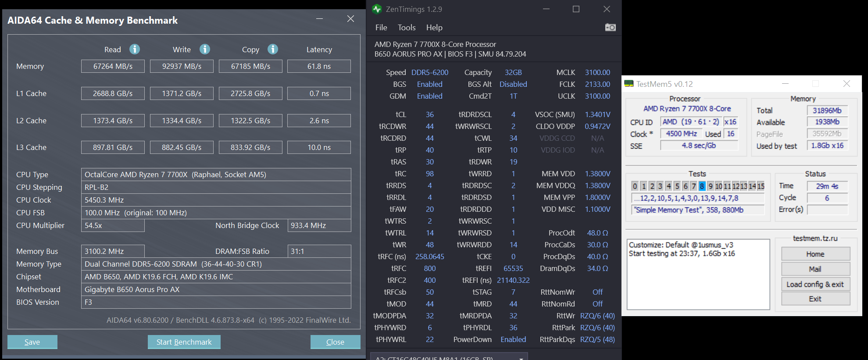Viewport: 868px width, 360px height.
Task: Close the TestMem5 window
Action: click(847, 83)
